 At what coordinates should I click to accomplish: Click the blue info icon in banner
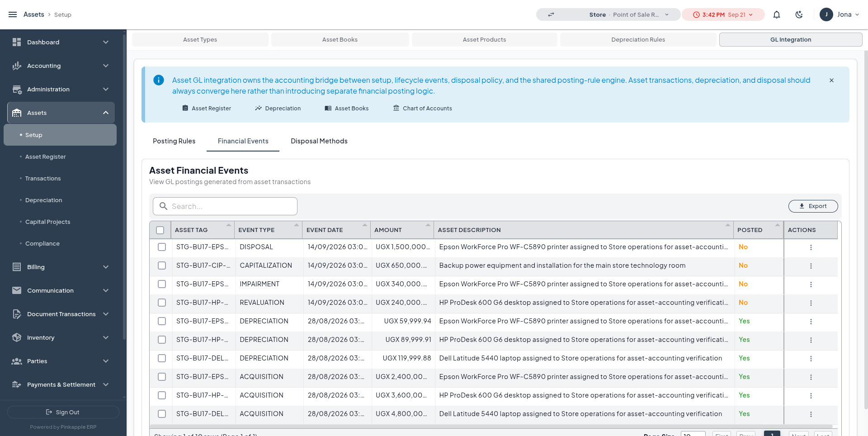(x=159, y=80)
